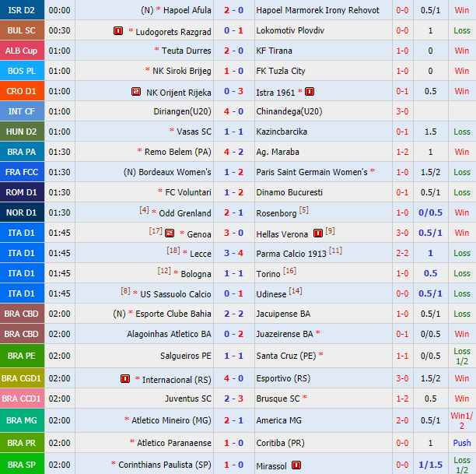Viewport: 476px width, 474px height.
Task: Open the BUL SC league label
Action: pos(22,30)
